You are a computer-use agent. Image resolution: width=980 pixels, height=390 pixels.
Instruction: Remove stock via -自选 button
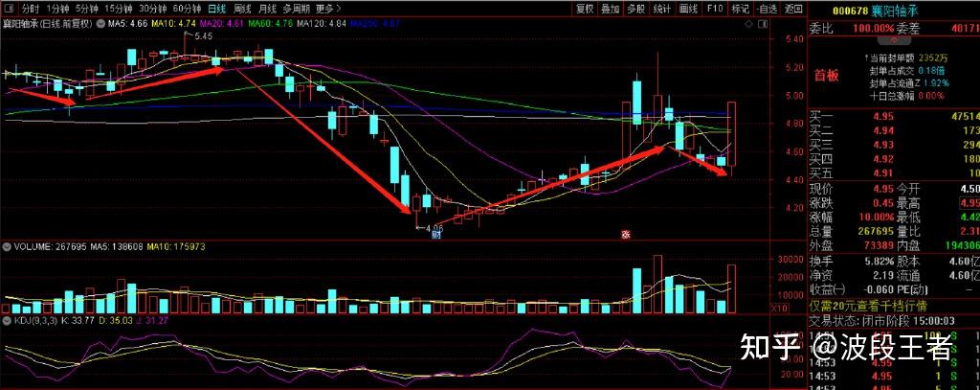pos(767,10)
